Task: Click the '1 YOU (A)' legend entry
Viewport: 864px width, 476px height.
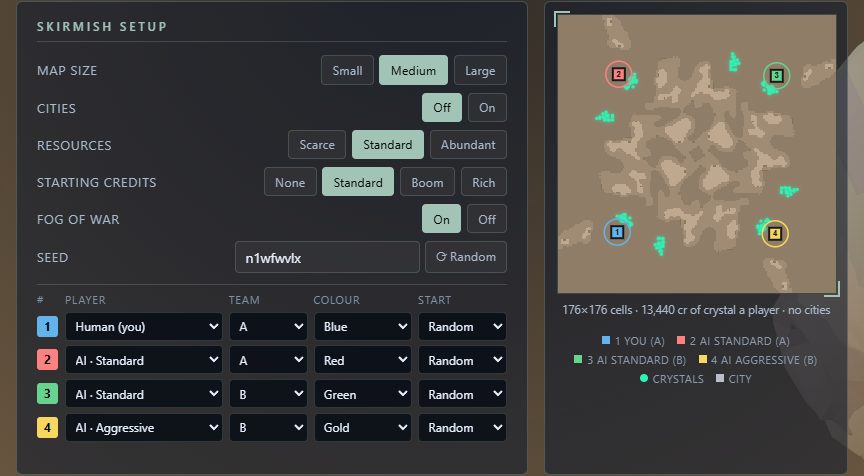Action: pos(634,341)
